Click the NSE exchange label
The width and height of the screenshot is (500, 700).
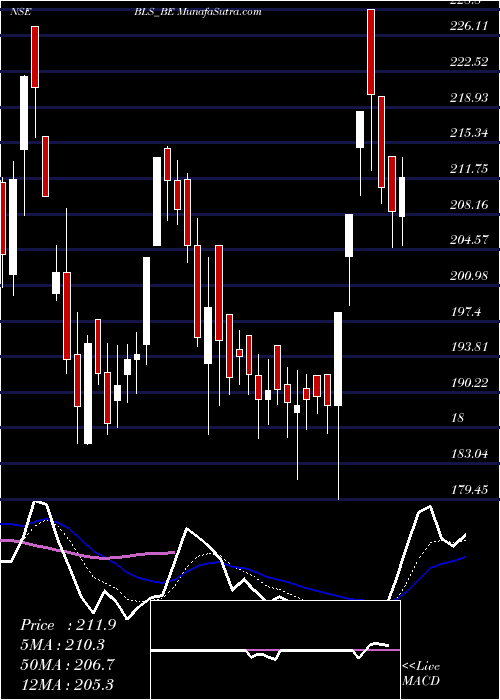point(21,12)
